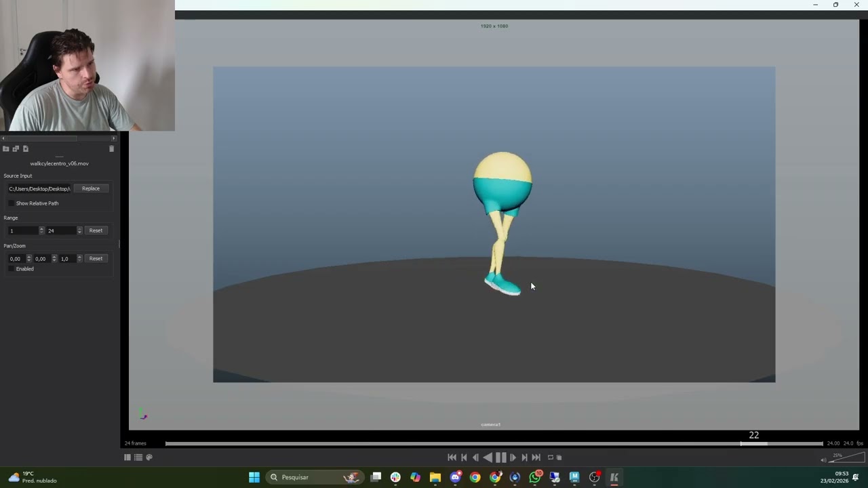The height and width of the screenshot is (488, 868).
Task: Step one frame forward
Action: (513, 457)
